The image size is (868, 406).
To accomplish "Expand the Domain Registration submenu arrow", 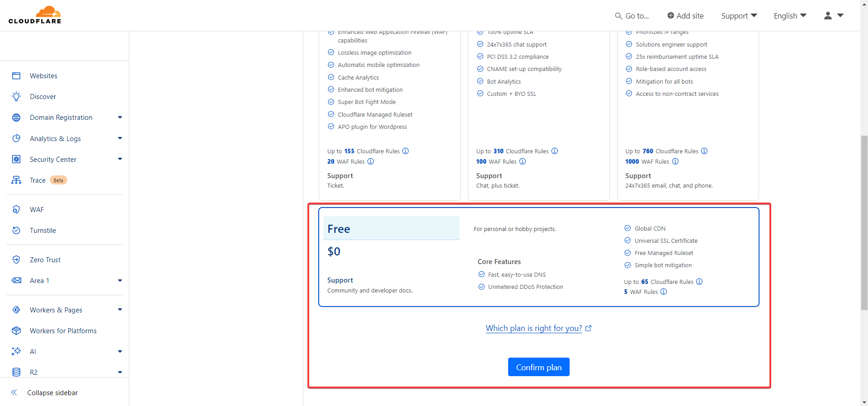I will coord(120,118).
